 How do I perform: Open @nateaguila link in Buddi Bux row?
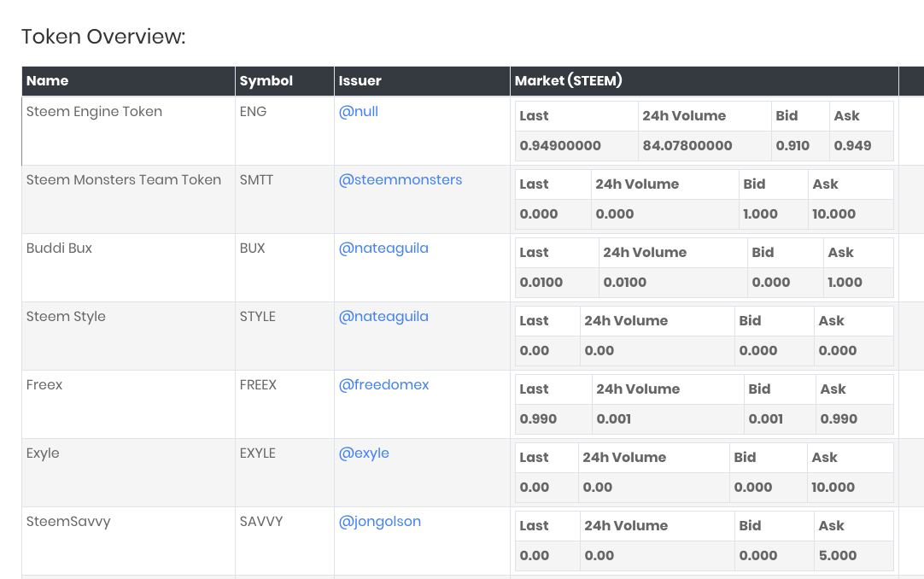(x=383, y=248)
